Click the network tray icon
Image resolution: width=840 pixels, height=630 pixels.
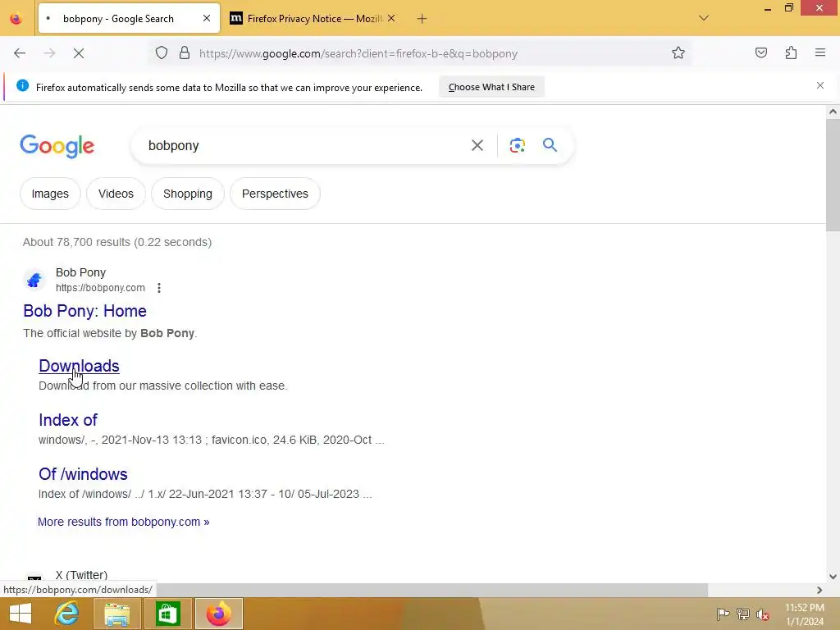click(x=743, y=614)
